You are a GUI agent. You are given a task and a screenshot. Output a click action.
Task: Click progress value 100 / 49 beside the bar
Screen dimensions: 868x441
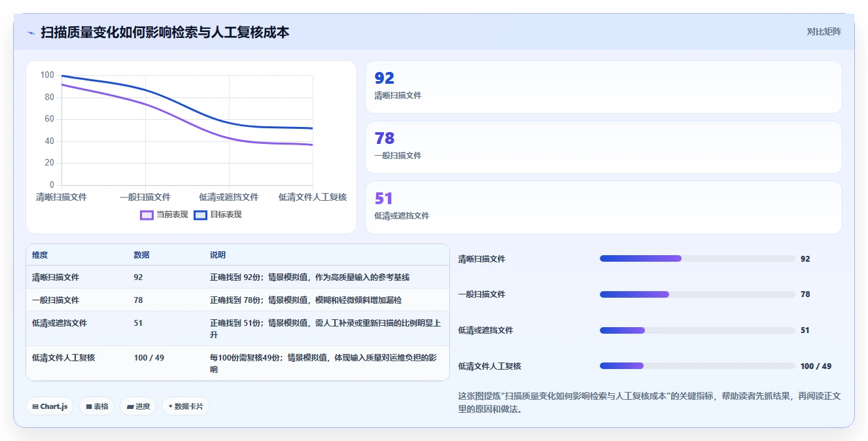click(x=816, y=366)
